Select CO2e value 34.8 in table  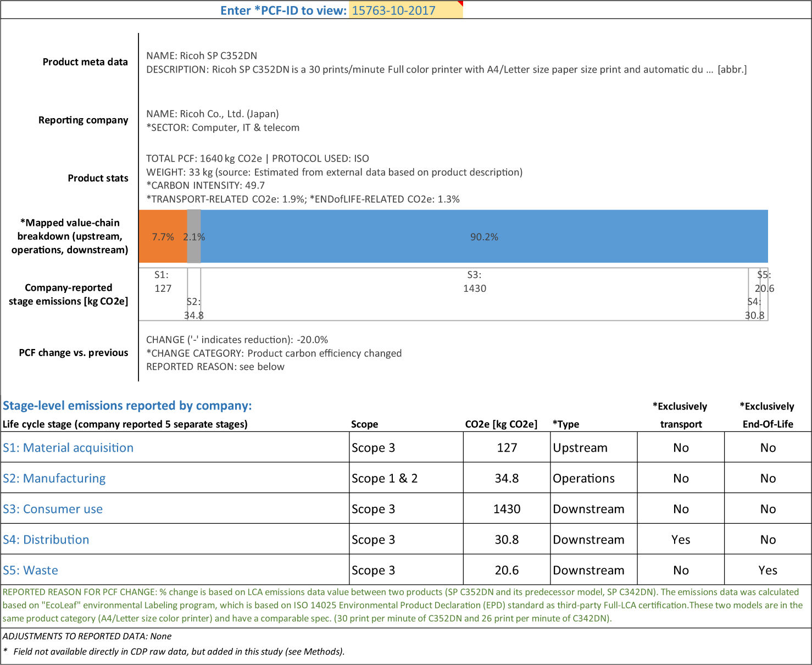pos(507,478)
